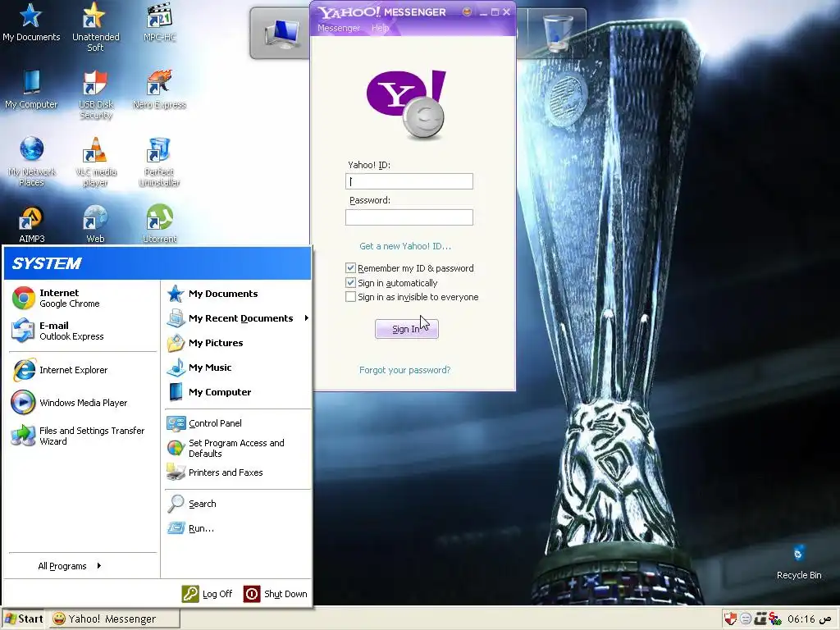This screenshot has height=630, width=840.
Task: Open My Pictures in Start menu
Action: tap(205, 343)
